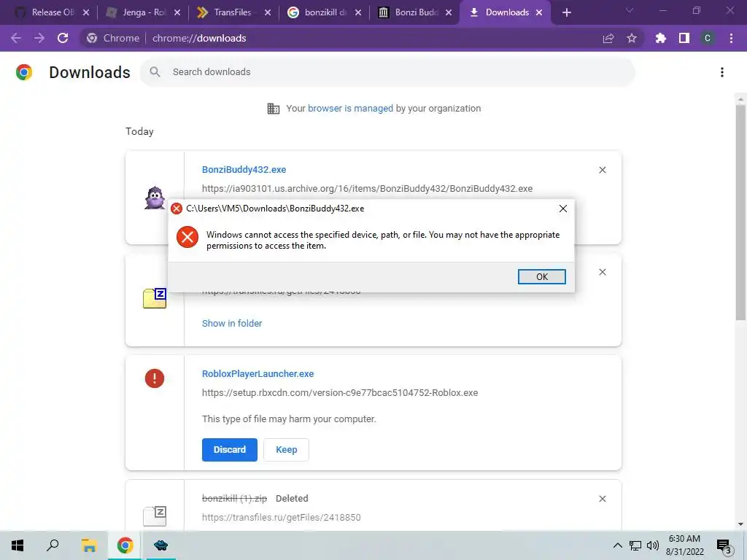Click the BonziBuddy purple gorilla file icon
747x560 pixels.
pos(155,198)
